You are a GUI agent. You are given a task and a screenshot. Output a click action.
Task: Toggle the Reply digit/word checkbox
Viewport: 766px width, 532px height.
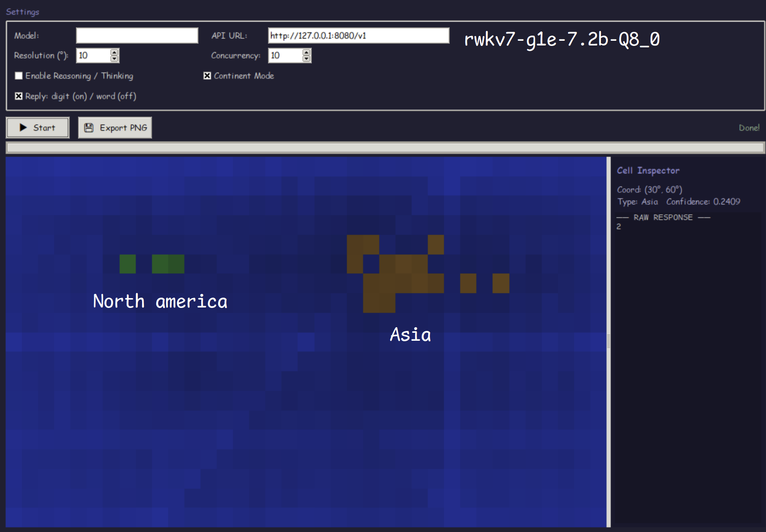point(19,96)
